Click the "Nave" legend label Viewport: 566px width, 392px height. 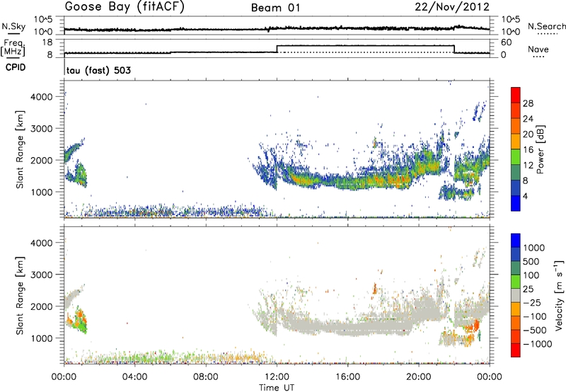pos(538,49)
